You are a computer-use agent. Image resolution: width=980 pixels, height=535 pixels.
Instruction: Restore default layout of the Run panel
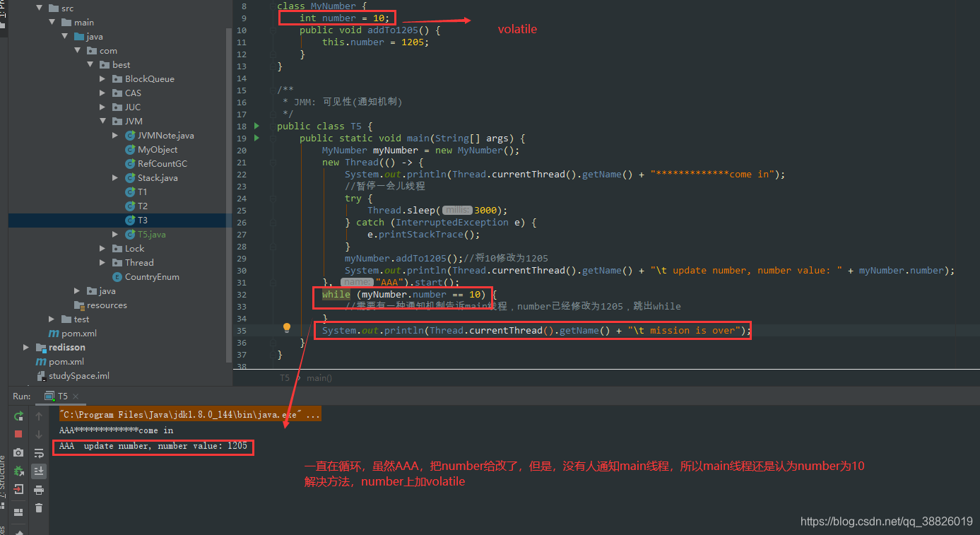coord(18,510)
